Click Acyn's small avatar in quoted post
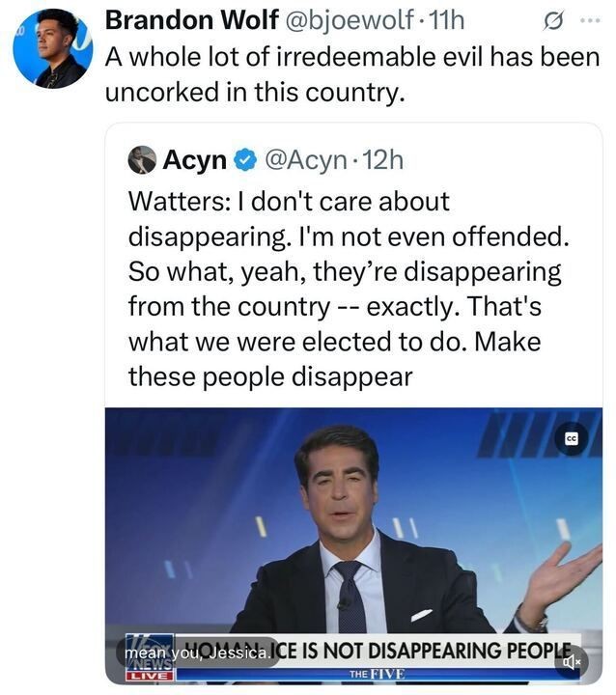Screen dimensions: 616x695 tap(142, 159)
